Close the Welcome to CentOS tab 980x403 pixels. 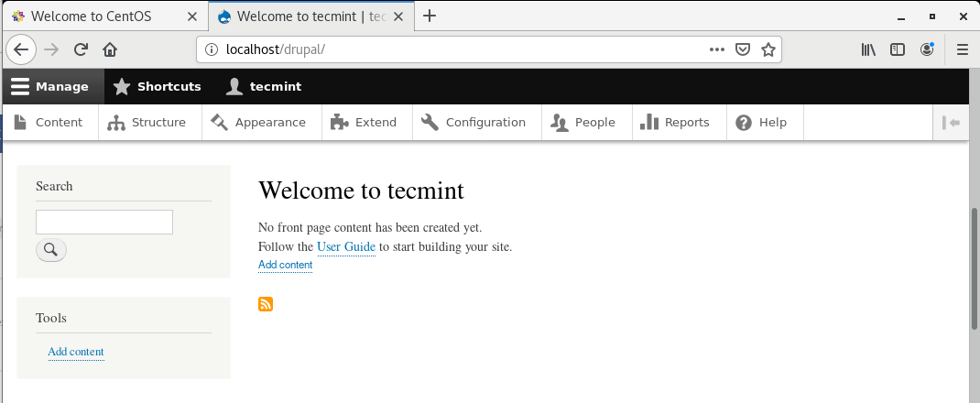point(193,16)
